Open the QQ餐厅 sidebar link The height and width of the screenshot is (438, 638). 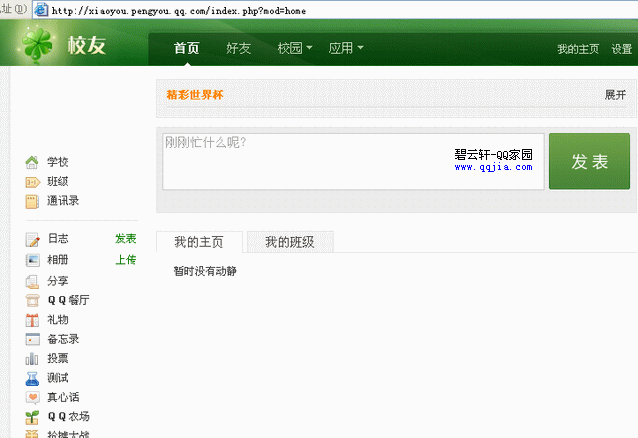click(68, 300)
